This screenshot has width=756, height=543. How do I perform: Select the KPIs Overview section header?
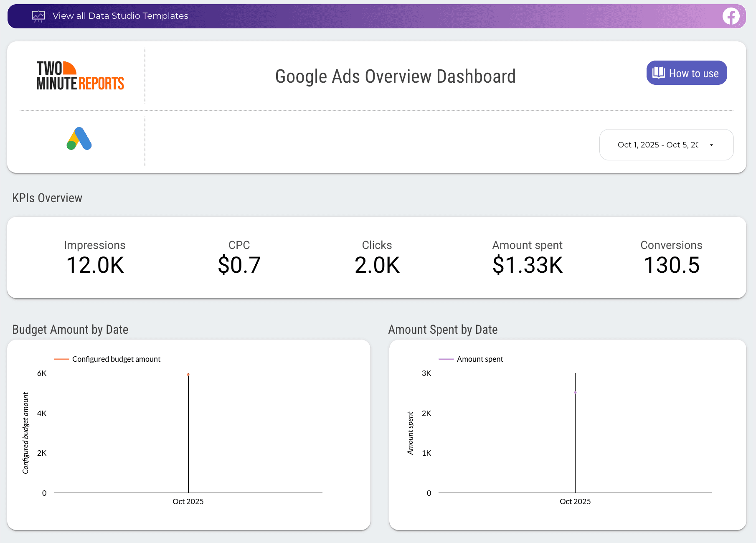[x=47, y=198]
